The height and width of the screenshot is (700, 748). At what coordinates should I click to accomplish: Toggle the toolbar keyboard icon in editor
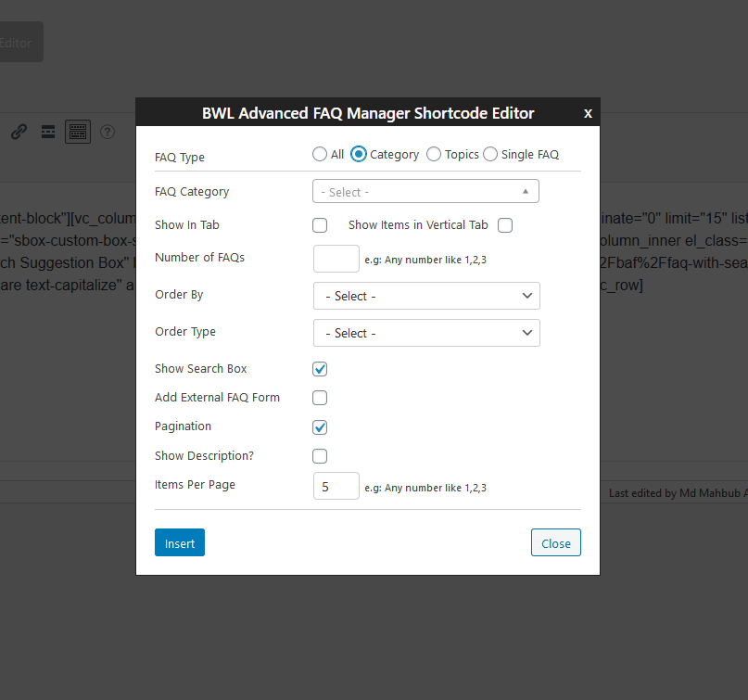pos(78,132)
